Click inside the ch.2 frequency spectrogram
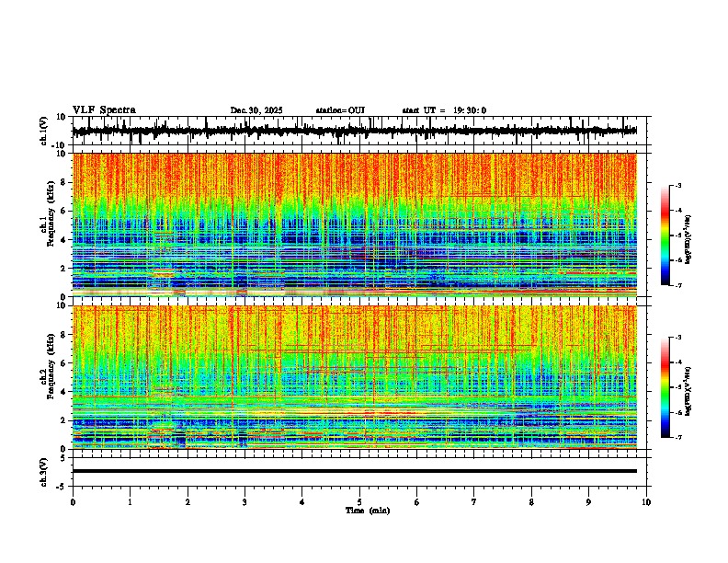 point(355,377)
